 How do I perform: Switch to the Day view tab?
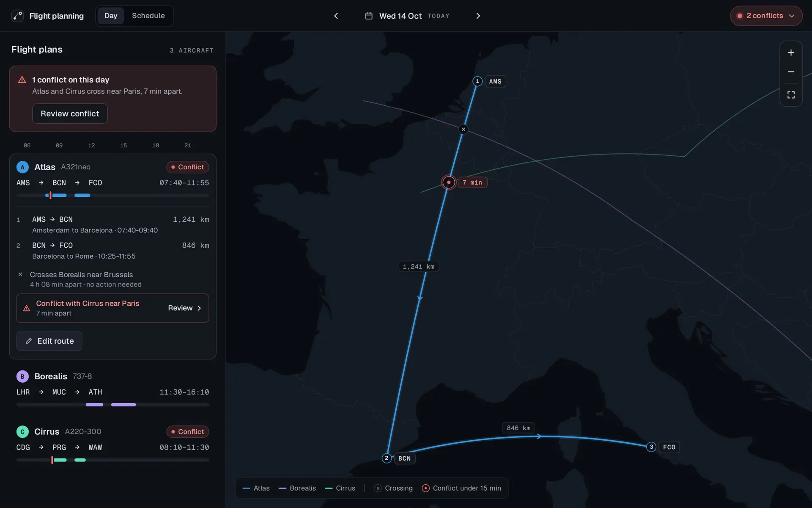[111, 16]
